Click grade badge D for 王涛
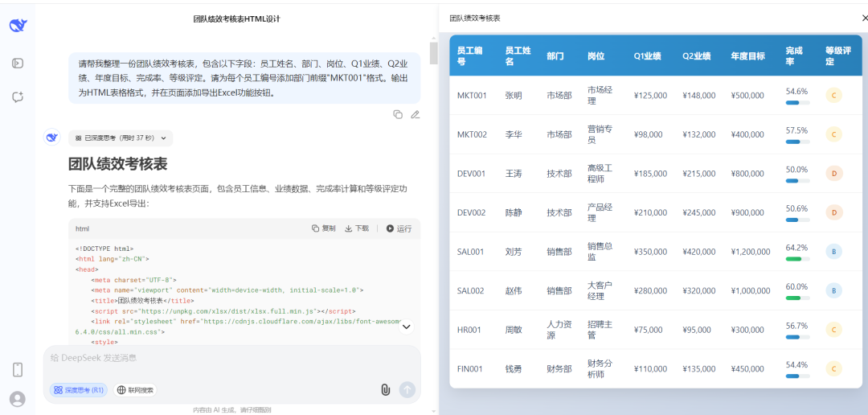Image resolution: width=868 pixels, height=415 pixels. (x=833, y=174)
